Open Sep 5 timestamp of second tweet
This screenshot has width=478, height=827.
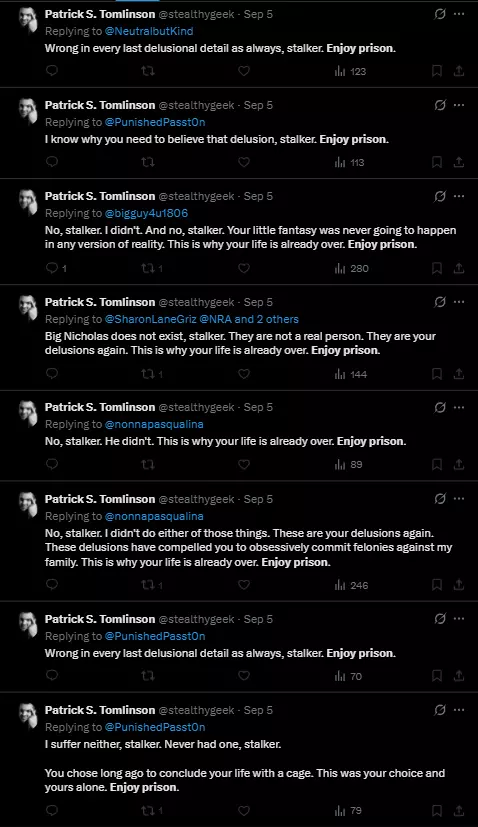258,105
